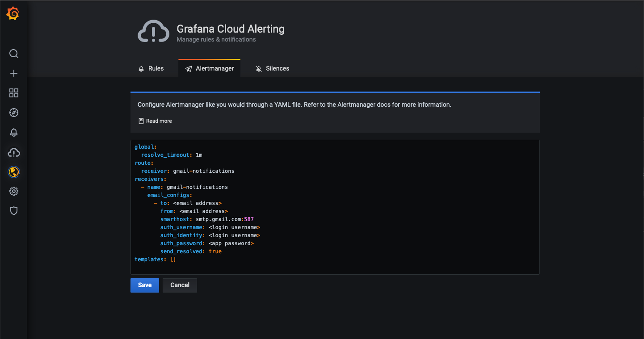Viewport: 644px width, 339px height.
Task: Click the Create plus icon
Action: pos(14,73)
